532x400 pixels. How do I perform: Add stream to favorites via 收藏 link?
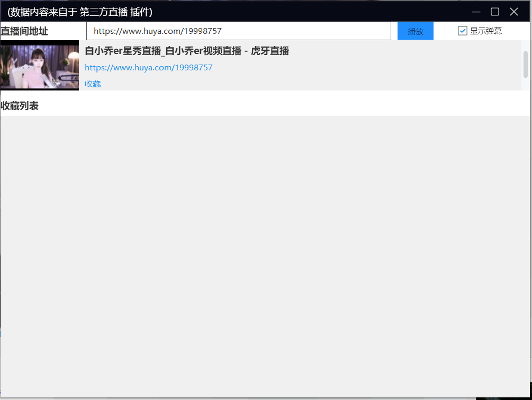click(92, 84)
